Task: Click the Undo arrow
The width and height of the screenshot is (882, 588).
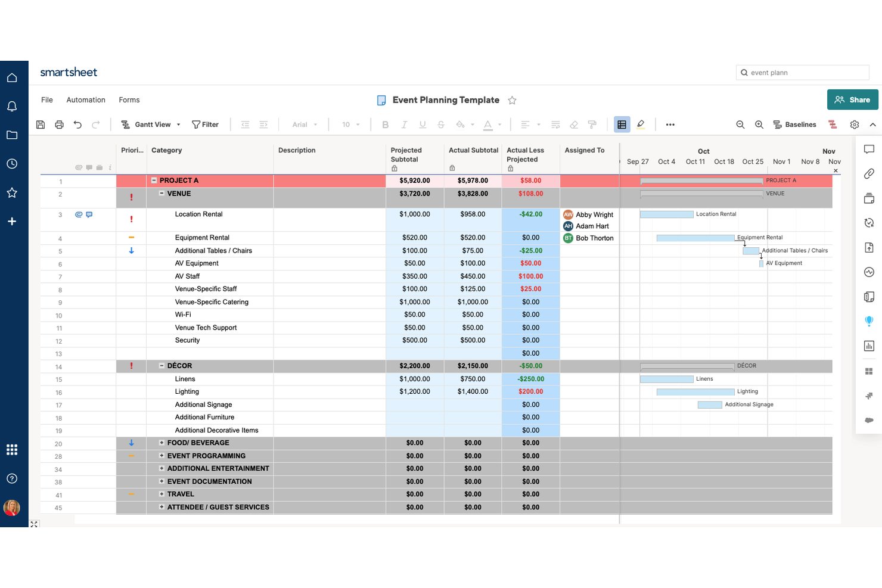Action: pyautogui.click(x=77, y=125)
